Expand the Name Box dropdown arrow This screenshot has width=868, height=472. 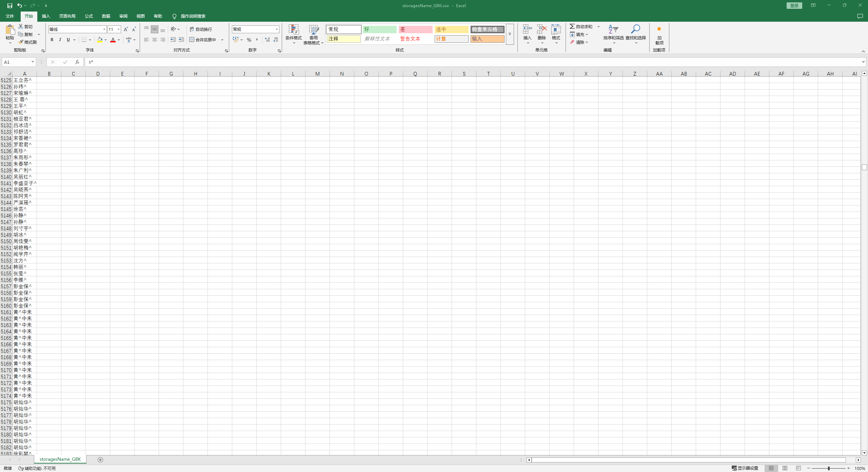click(x=33, y=62)
